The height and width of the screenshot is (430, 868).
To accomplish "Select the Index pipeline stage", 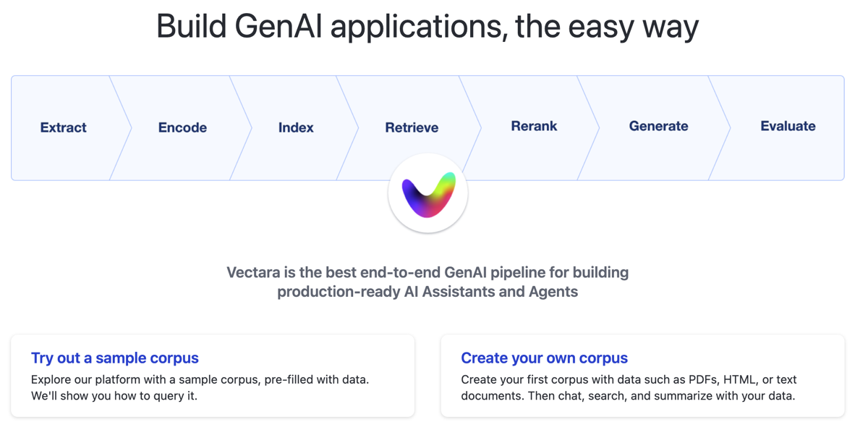I will click(296, 127).
